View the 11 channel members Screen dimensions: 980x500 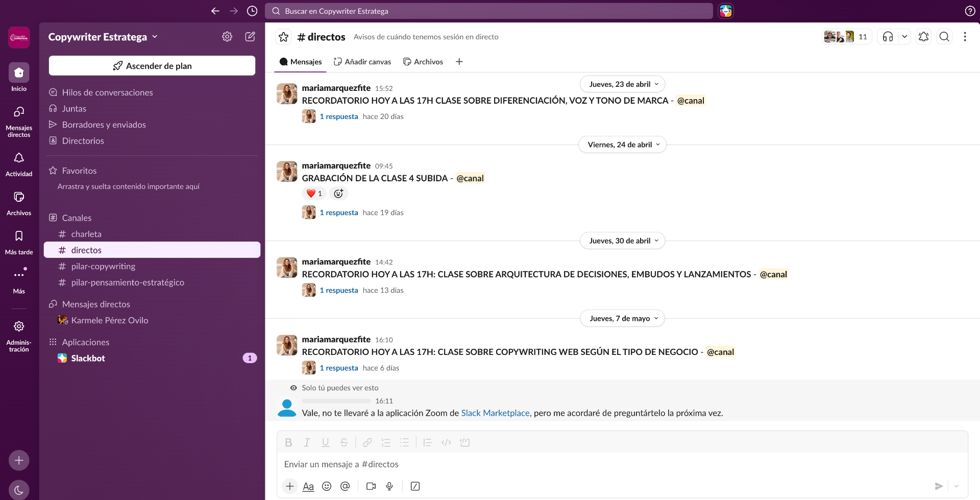847,37
